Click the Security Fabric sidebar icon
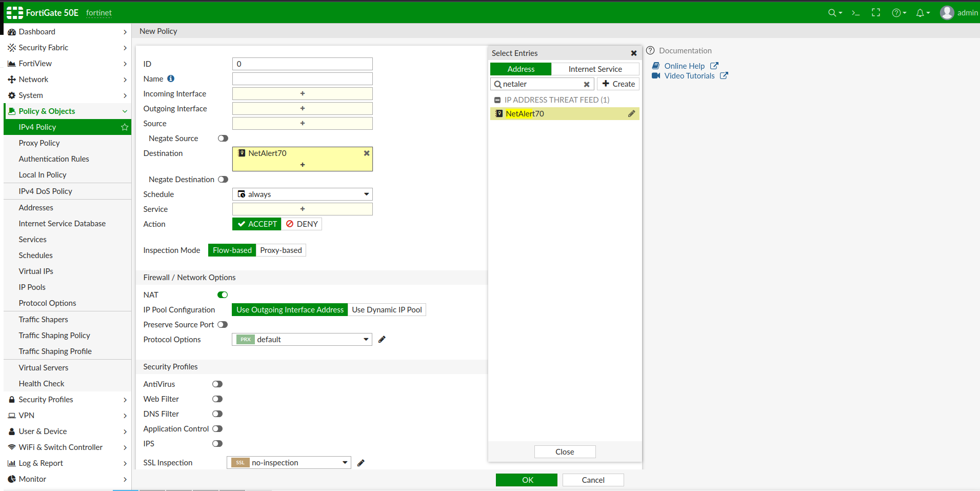This screenshot has height=491, width=980. click(x=12, y=48)
